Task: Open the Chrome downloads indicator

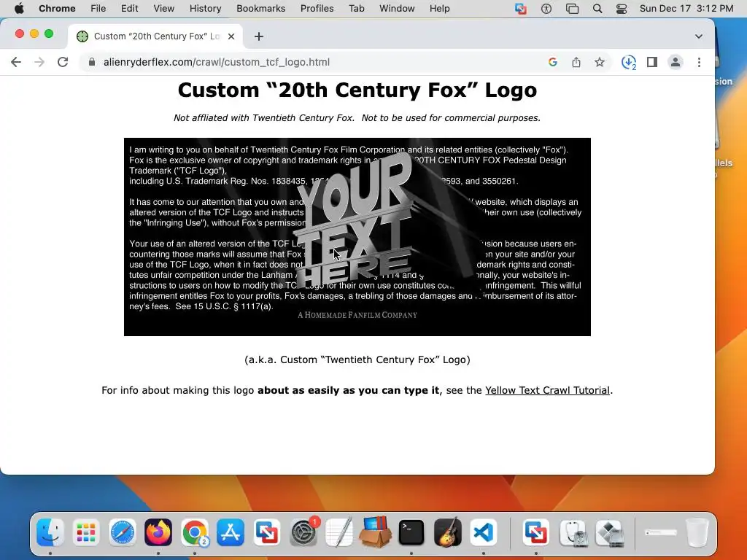Action: (629, 62)
